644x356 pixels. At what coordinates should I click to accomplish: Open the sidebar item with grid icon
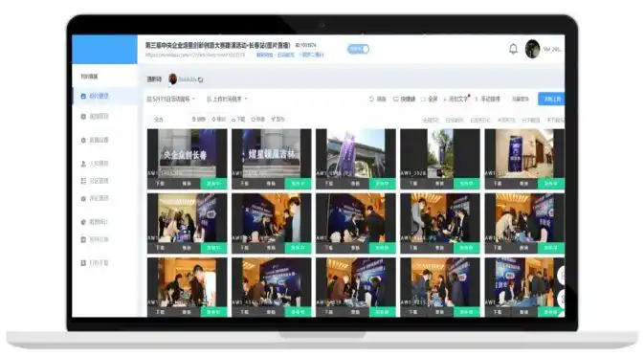95,181
